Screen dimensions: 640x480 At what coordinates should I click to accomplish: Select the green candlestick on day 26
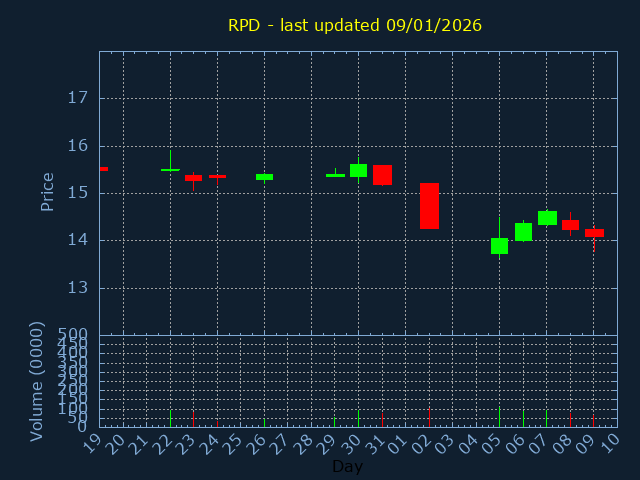click(x=264, y=177)
